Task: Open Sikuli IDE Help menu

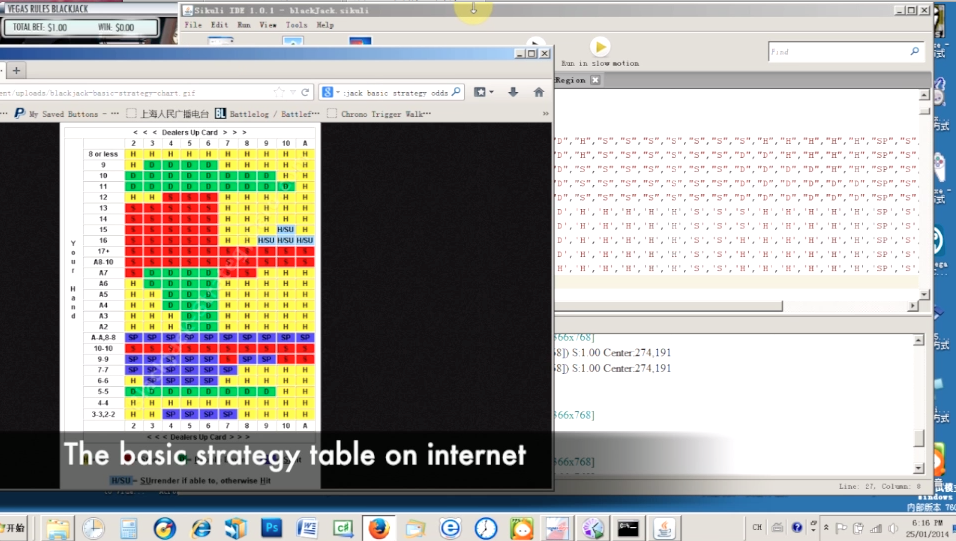Action: pyautogui.click(x=325, y=25)
